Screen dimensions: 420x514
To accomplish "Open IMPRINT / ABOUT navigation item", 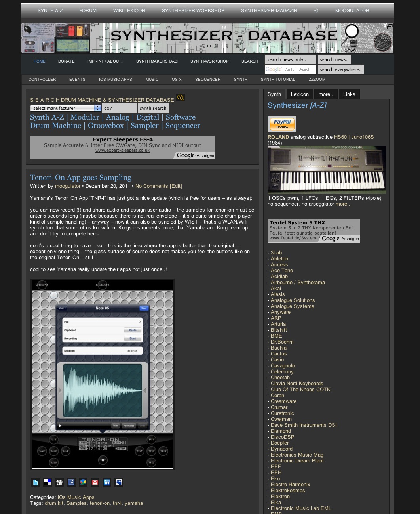I will click(x=105, y=61).
